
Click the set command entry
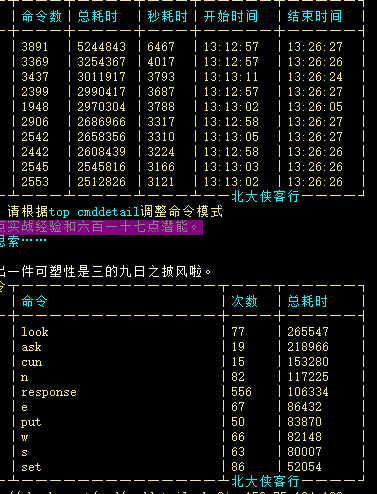pyautogui.click(x=31, y=467)
